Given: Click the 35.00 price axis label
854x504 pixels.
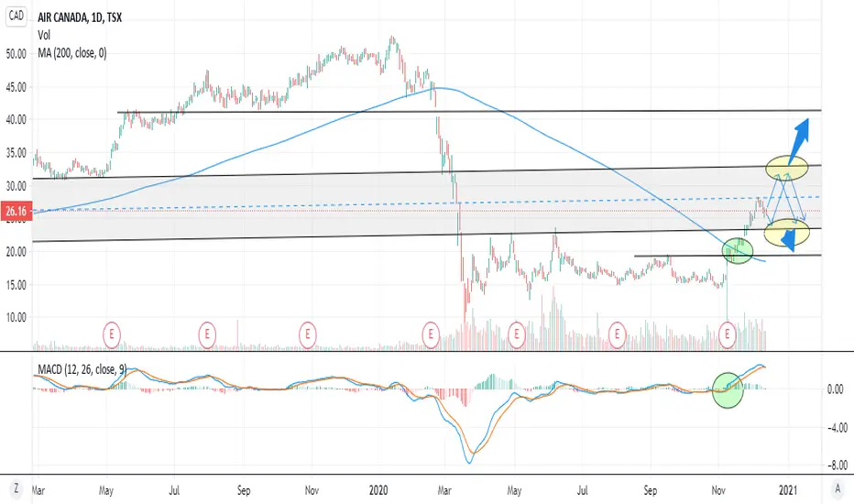Looking at the screenshot, I should (16, 153).
